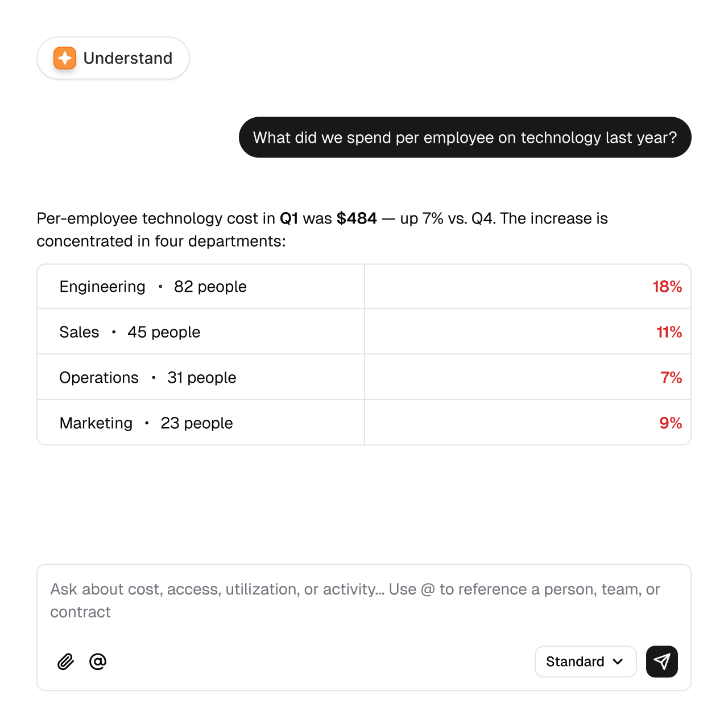Select the Engineering 82 people row

pos(364,287)
